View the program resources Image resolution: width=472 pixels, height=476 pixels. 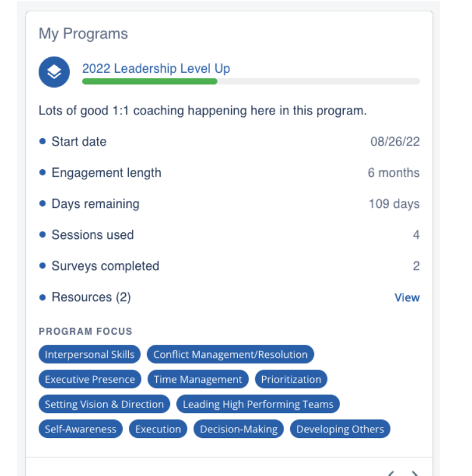point(407,297)
